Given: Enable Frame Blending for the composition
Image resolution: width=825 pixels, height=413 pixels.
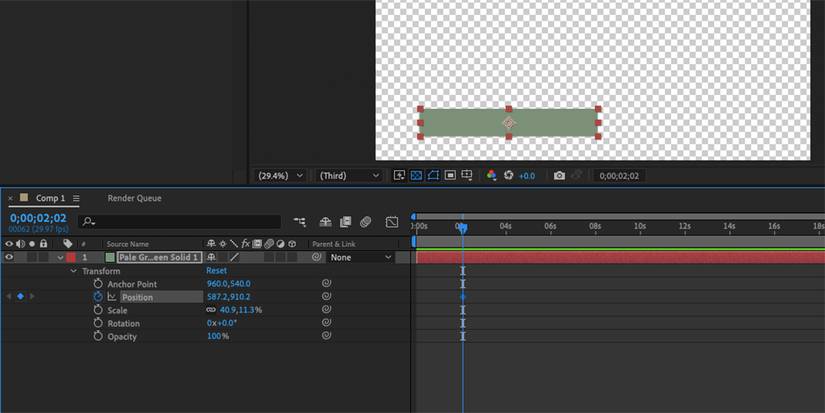Looking at the screenshot, I should point(345,222).
